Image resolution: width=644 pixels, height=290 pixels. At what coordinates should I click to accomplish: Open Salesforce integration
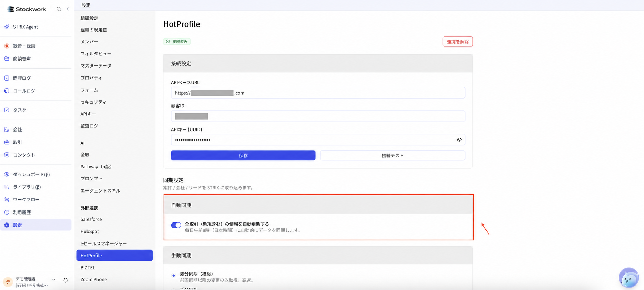(91, 219)
